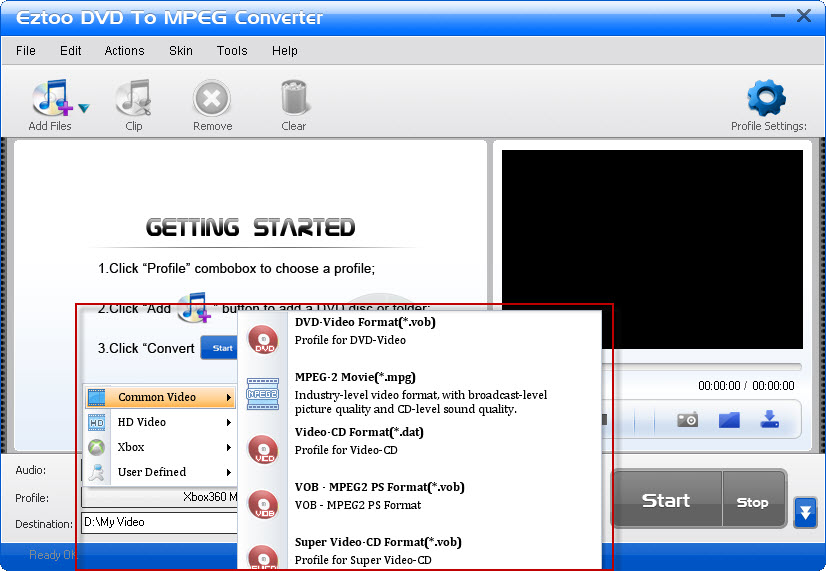Image resolution: width=826 pixels, height=571 pixels.
Task: Choose MPEG-2 Movie(*.mpg) profile
Action: 420,393
